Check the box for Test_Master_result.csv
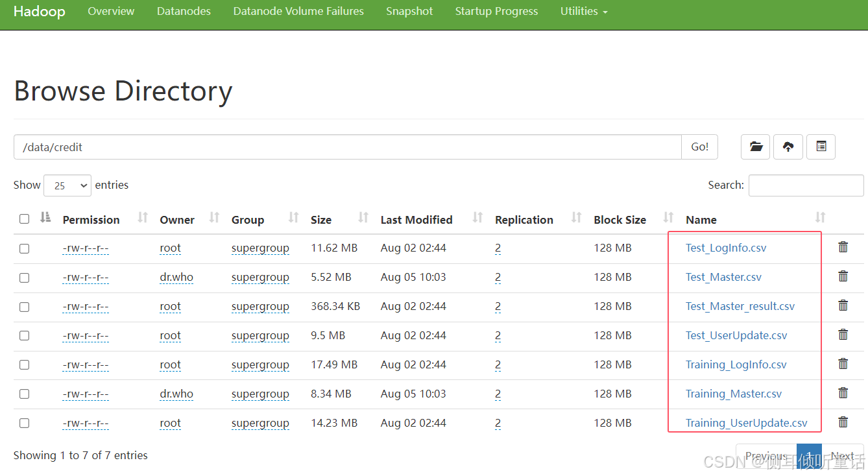Viewport: 868px width, 476px height. pyautogui.click(x=24, y=307)
